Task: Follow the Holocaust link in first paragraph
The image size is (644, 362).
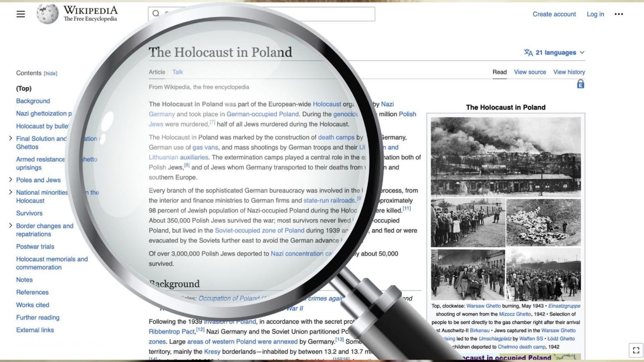Action: point(327,104)
